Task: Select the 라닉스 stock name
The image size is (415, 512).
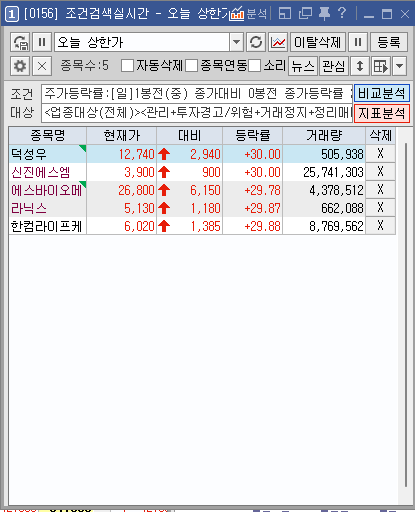Action: (28, 208)
